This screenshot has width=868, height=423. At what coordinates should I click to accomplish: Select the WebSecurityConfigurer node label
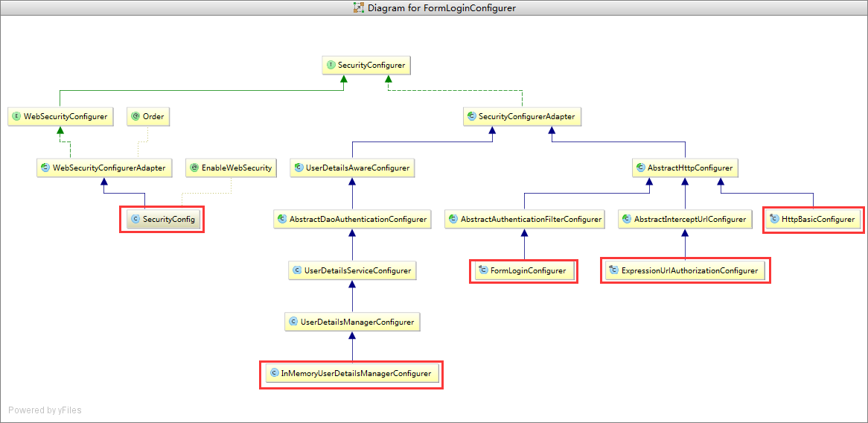click(x=66, y=117)
